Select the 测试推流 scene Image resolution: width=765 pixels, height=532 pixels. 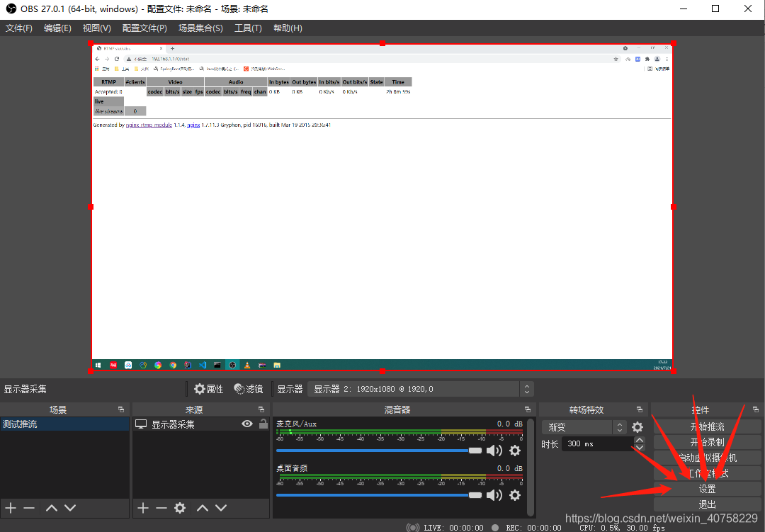[65, 424]
